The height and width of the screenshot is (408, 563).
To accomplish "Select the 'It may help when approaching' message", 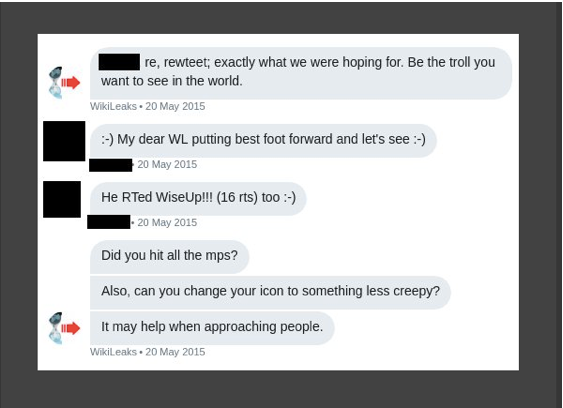I will tap(212, 328).
